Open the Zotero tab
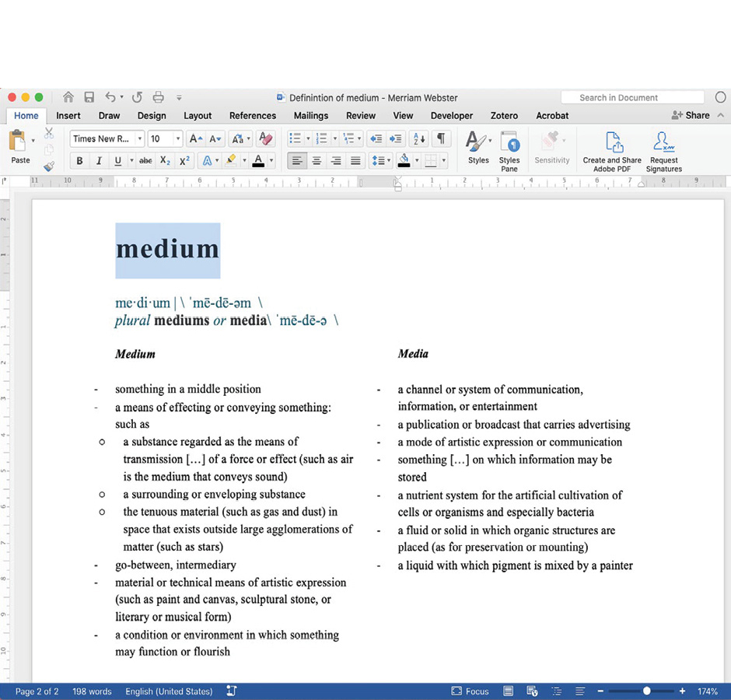Image resolution: width=731 pixels, height=700 pixels. pyautogui.click(x=504, y=115)
